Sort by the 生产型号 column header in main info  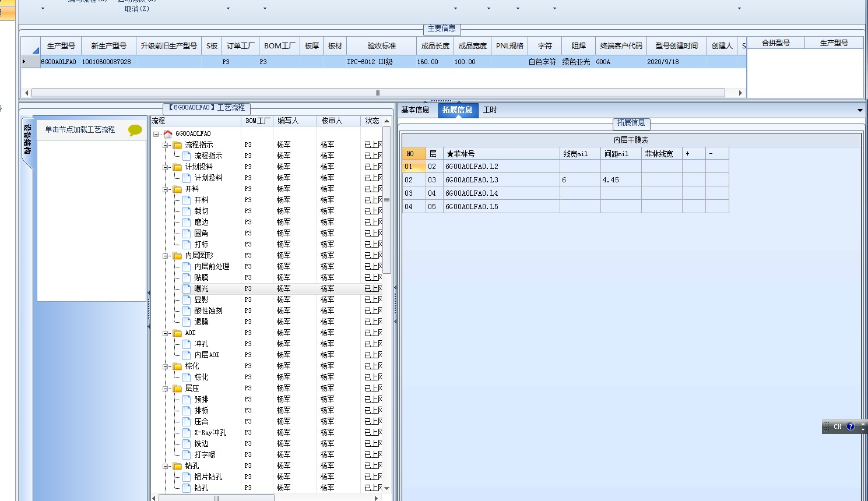tap(61, 45)
